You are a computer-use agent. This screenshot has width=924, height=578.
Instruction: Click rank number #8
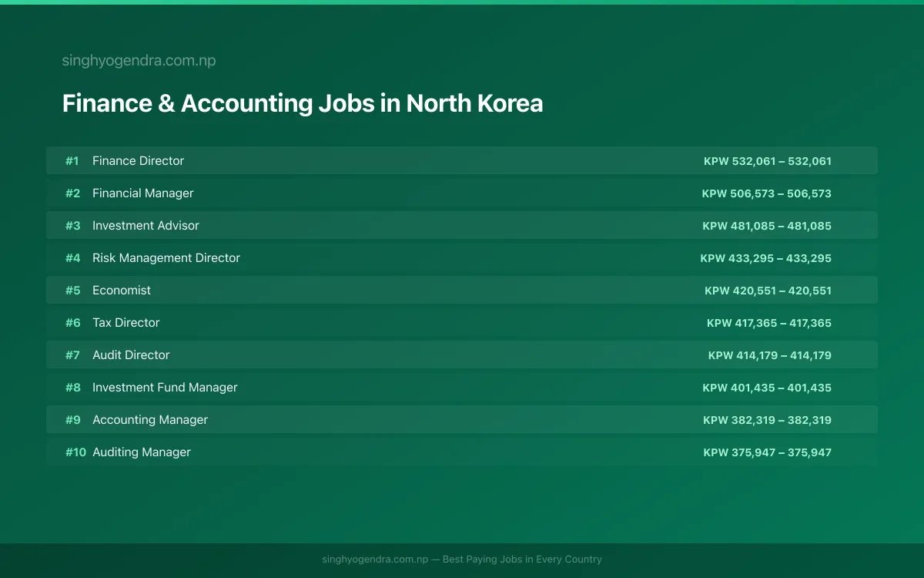(x=72, y=388)
